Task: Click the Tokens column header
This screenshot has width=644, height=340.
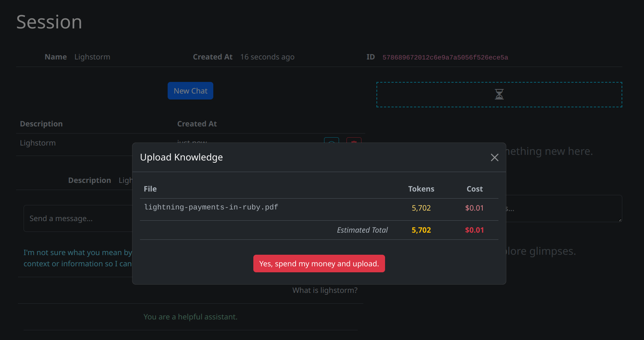Action: (x=421, y=189)
